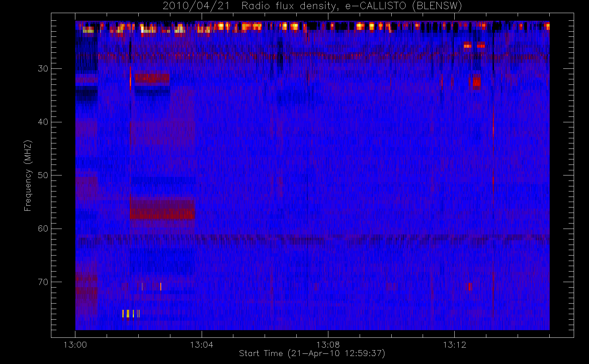This screenshot has width=589, height=364.
Task: Click the 60 frequency tick label
Action: (43, 229)
